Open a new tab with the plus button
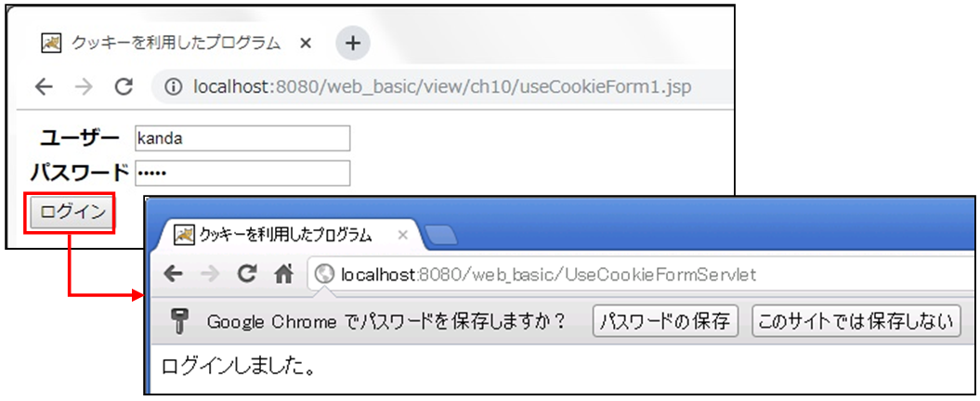Image resolution: width=980 pixels, height=401 pixels. 353,43
